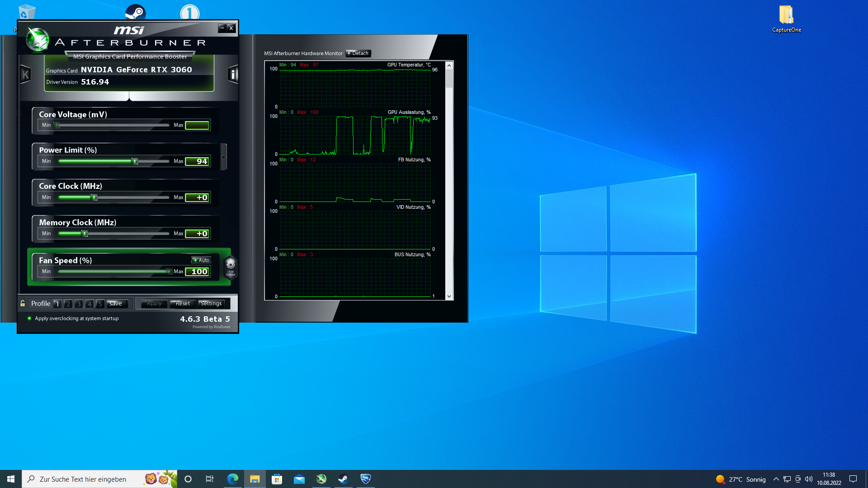This screenshot has width=868, height=488.
Task: Open File Explorer from the taskbar
Action: (x=255, y=479)
